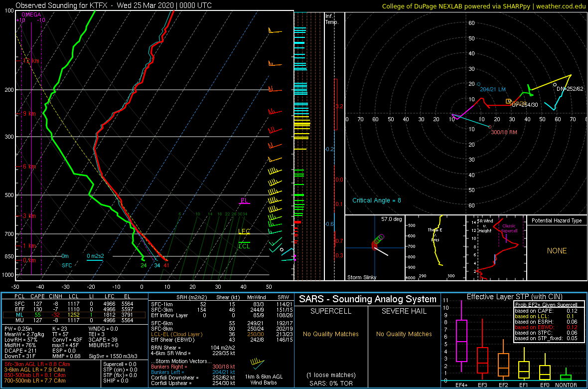This screenshot has height=389, width=588.
Task: Click the surface dewpoint value 24
Action: (x=143, y=265)
